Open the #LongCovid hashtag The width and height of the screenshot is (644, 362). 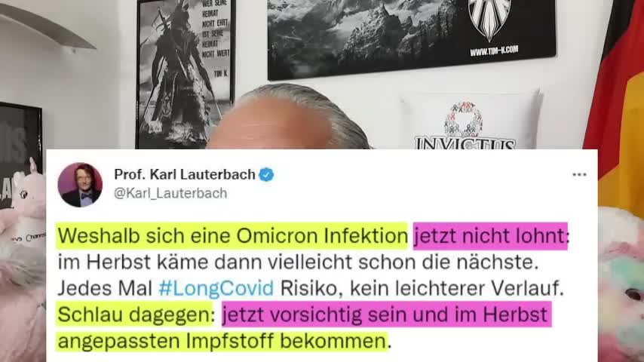pyautogui.click(x=216, y=288)
